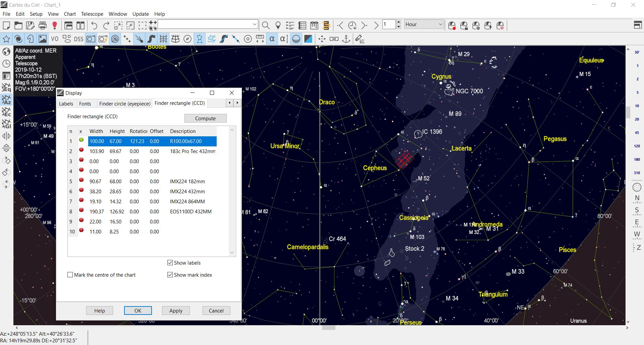This screenshot has width=644, height=345.
Task: Toggle the Show mark index checkbox
Action: (x=170, y=275)
